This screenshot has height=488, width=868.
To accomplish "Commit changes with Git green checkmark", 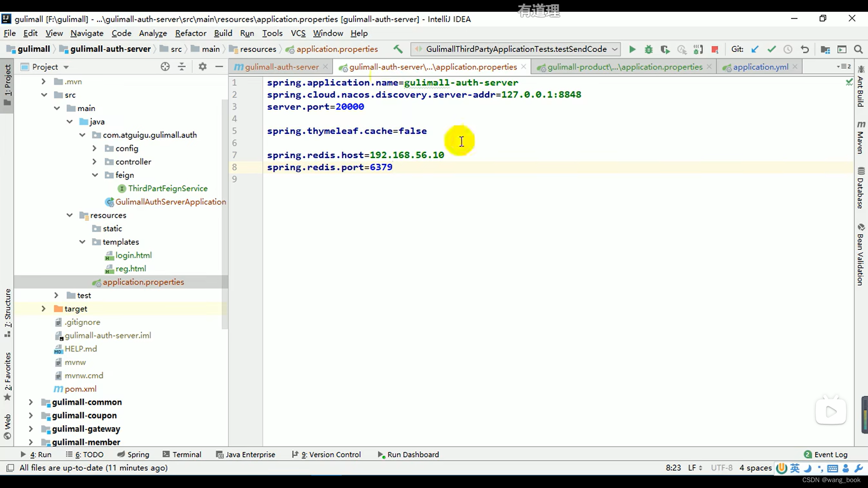I will click(771, 49).
